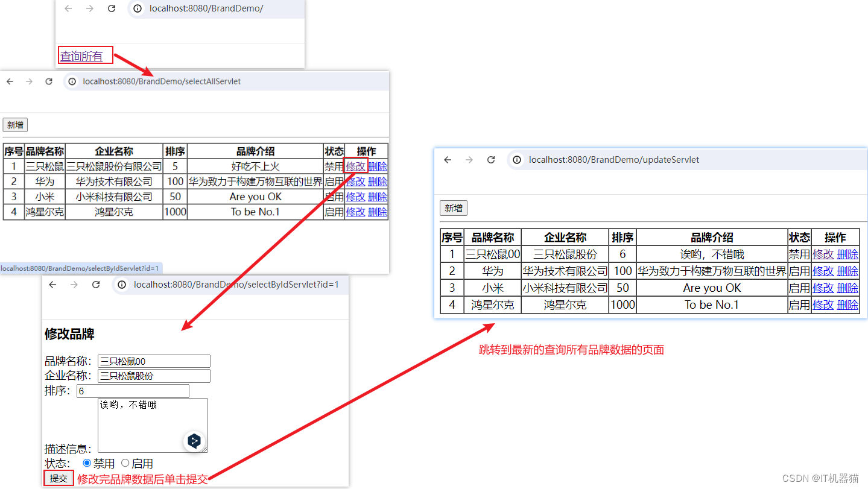Image resolution: width=868 pixels, height=489 pixels.
Task: Go forward in the selectAllServlet window
Action: 29,81
